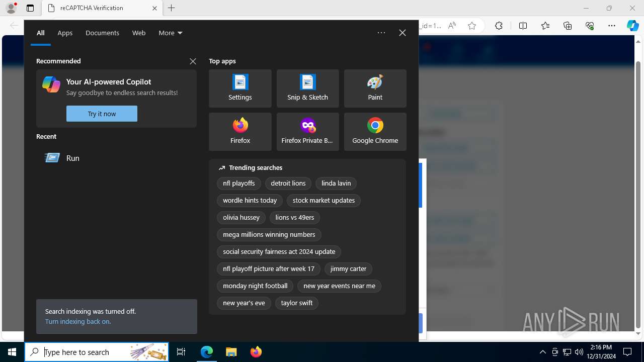Select olivia hussey trending search

tap(241, 218)
